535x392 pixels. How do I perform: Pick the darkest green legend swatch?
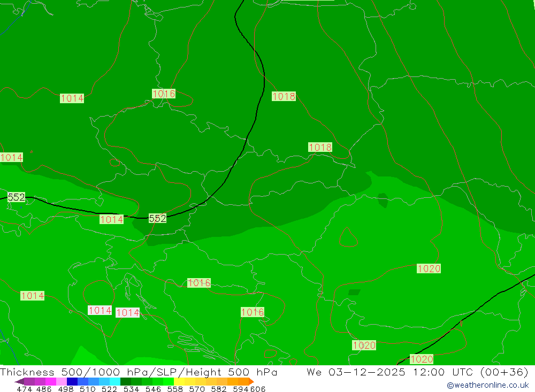[126, 381]
